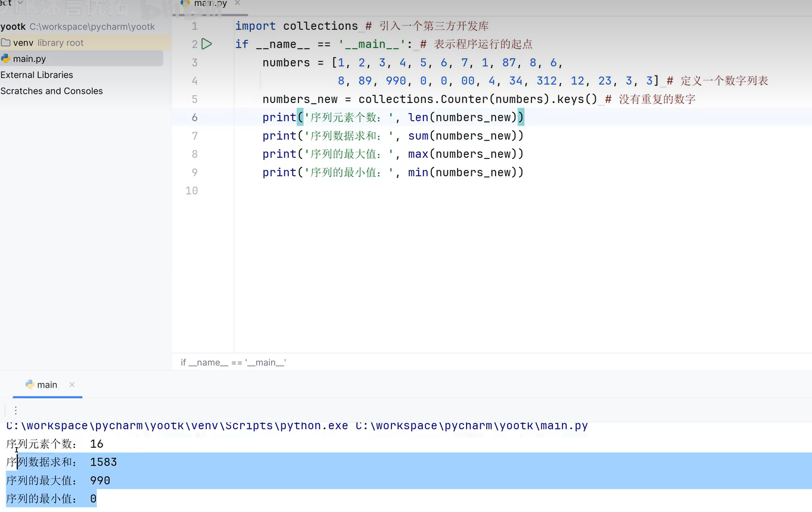Click the Python file icon beside main.py in the tree
The image size is (812, 512).
6,59
